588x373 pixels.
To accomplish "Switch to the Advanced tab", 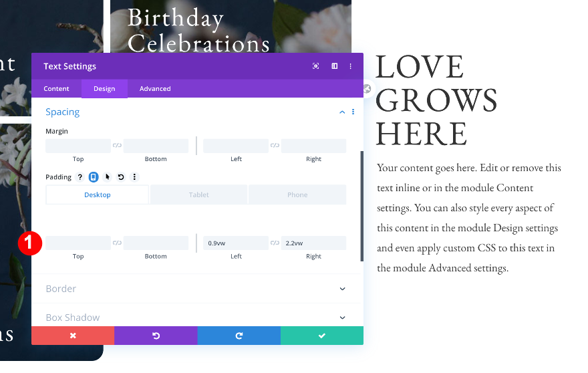I will click(155, 88).
